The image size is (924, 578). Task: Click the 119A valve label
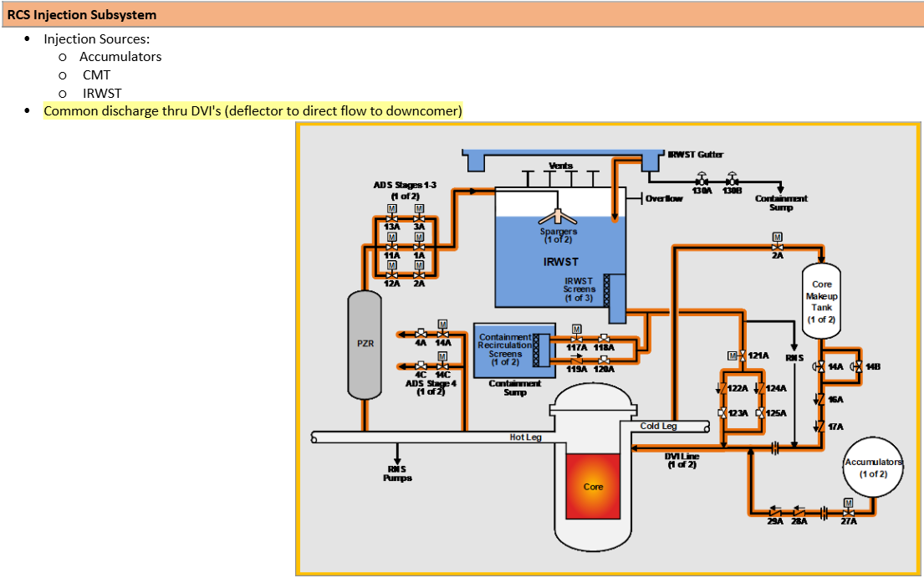coord(577,369)
